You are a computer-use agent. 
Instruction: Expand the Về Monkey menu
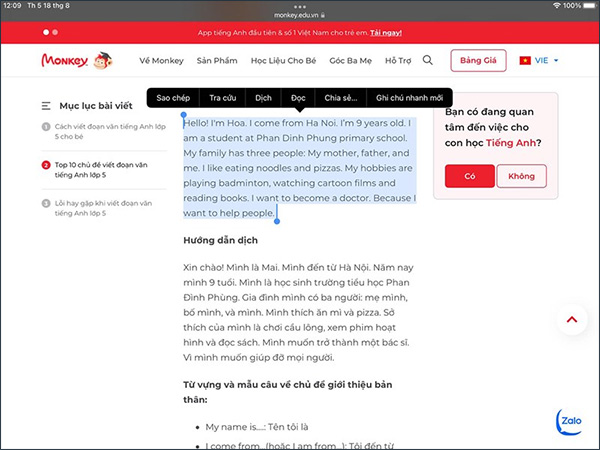161,60
